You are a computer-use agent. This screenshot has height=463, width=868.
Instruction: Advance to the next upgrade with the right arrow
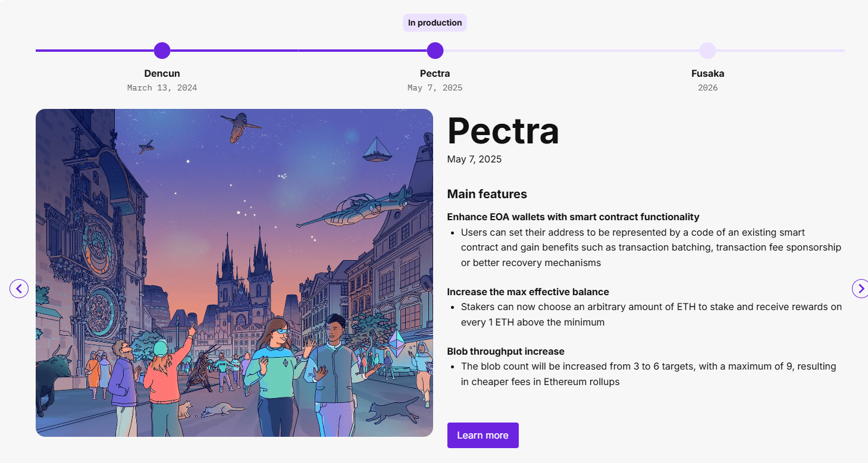click(860, 289)
